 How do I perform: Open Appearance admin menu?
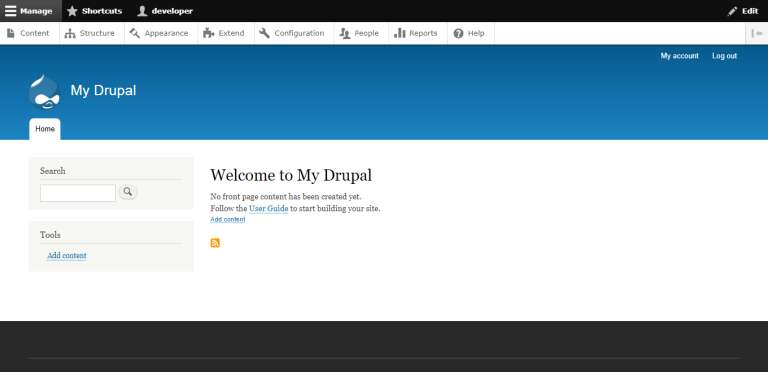point(160,33)
